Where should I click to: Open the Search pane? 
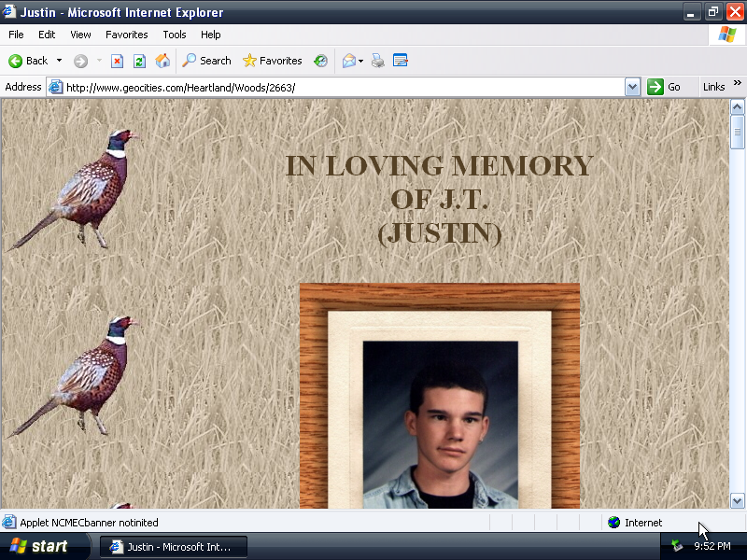tap(205, 61)
